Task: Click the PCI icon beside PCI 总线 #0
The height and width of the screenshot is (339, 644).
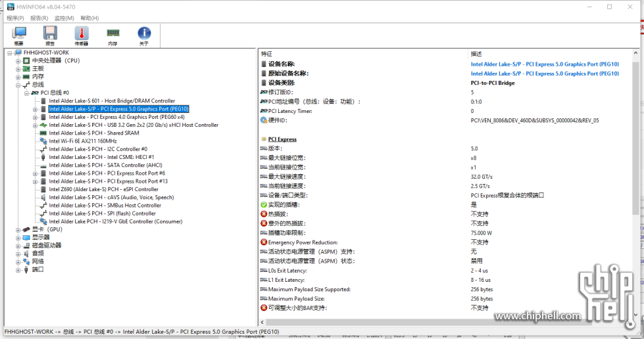Action: pyautogui.click(x=35, y=93)
